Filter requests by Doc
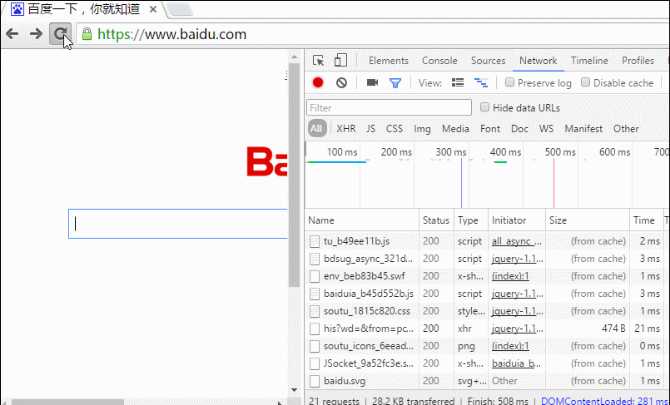The width and height of the screenshot is (670, 405). pos(520,129)
